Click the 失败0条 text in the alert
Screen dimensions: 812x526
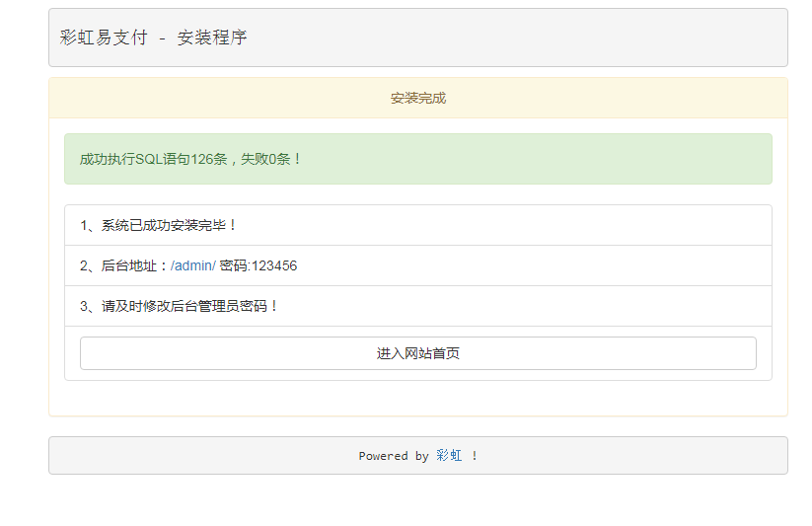(266, 159)
